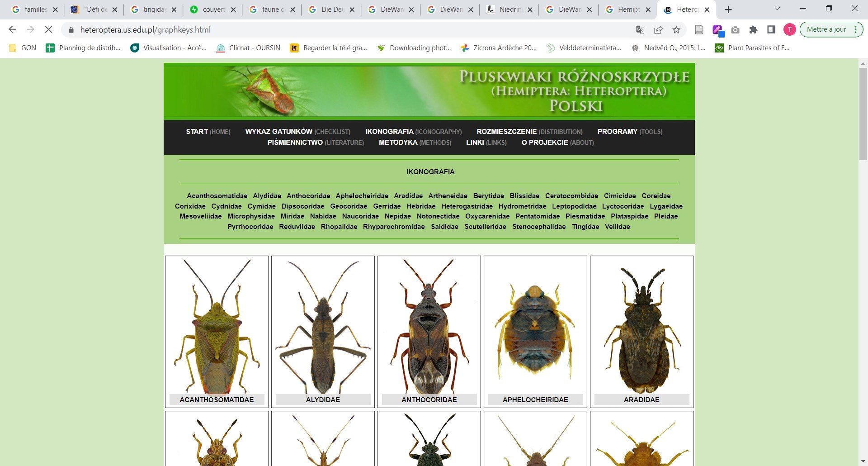Open Chrome's three-dot menu
Viewport: 868px width, 466px height.
point(855,29)
